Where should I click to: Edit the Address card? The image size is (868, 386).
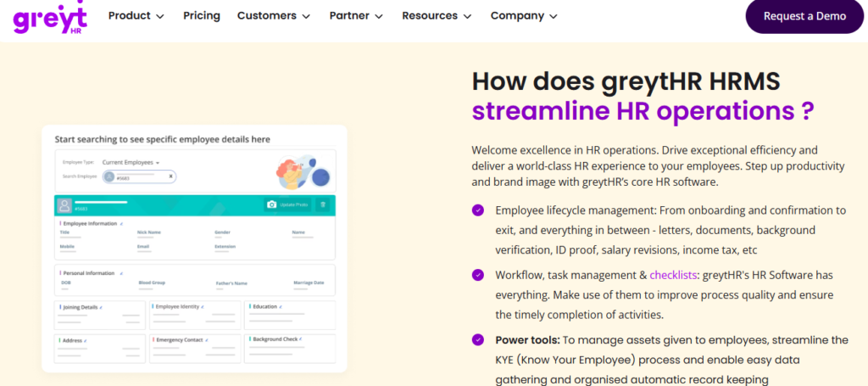(86, 340)
